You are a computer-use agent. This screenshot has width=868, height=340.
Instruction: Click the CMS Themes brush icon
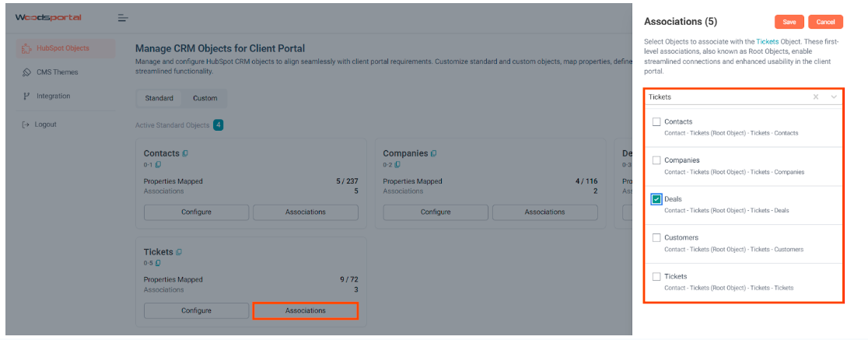coord(26,72)
